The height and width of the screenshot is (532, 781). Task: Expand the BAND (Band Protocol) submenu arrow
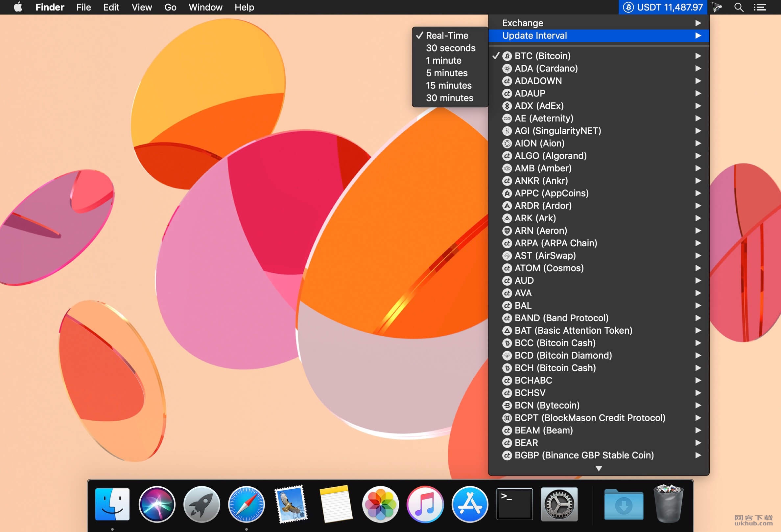[698, 318]
